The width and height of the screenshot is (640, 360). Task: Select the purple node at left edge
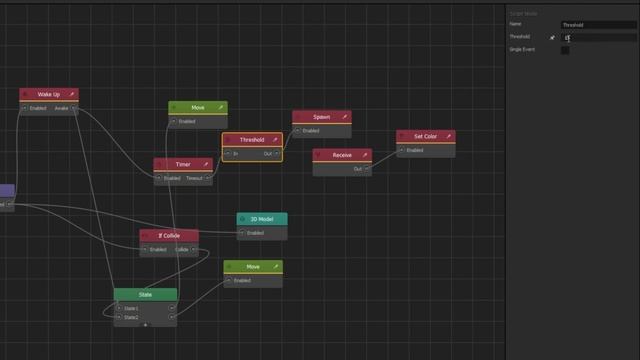coord(7,190)
